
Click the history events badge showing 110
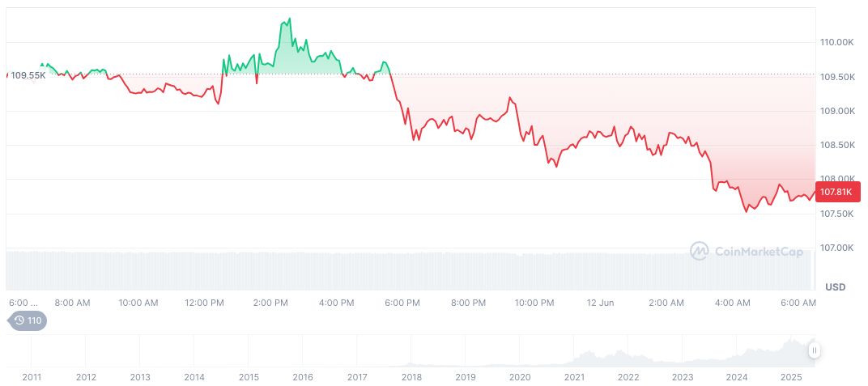[x=28, y=320]
